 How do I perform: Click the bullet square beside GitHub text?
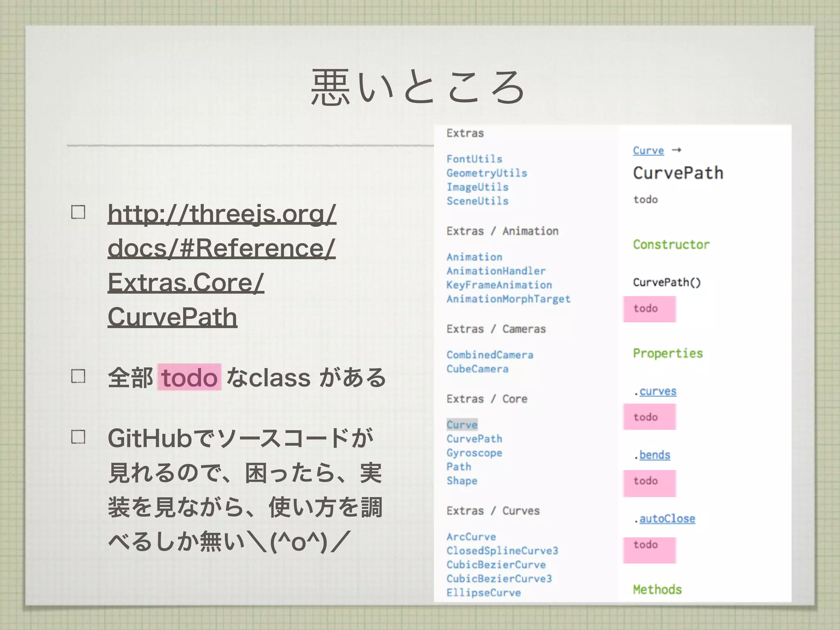tap(78, 436)
